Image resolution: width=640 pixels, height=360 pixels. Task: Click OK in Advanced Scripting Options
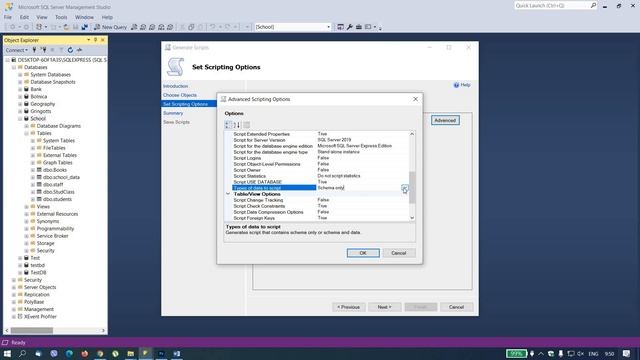point(363,253)
